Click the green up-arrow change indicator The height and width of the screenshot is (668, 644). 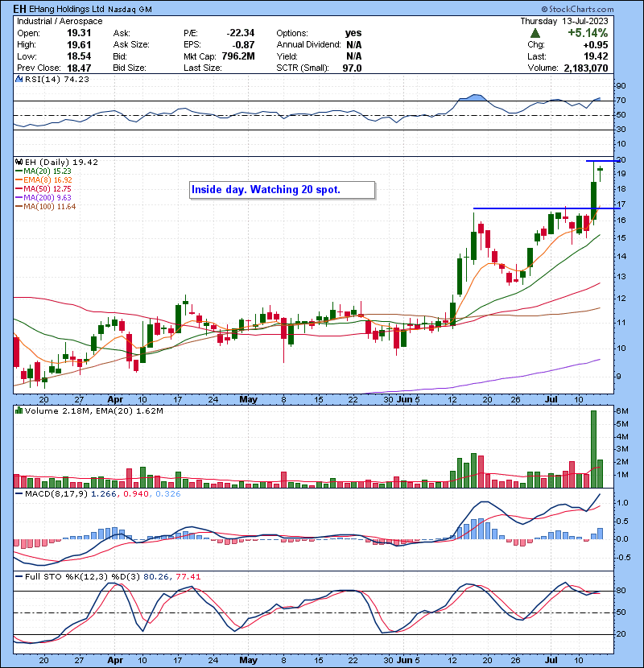pyautogui.click(x=536, y=33)
